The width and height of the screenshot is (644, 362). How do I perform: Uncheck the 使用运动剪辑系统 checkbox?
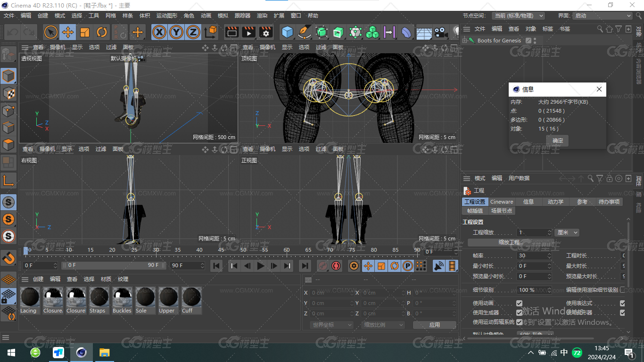(x=519, y=322)
